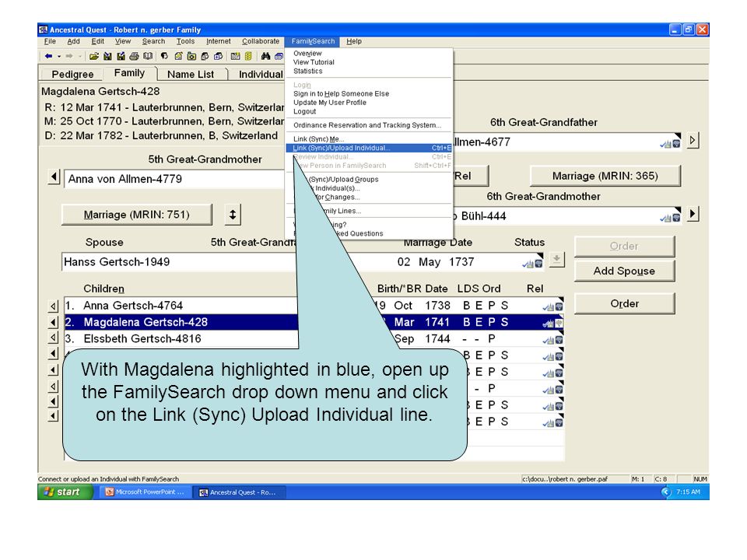747x560 pixels.
Task: Click the Marriage (MRIN: 751) button
Action: point(137,215)
